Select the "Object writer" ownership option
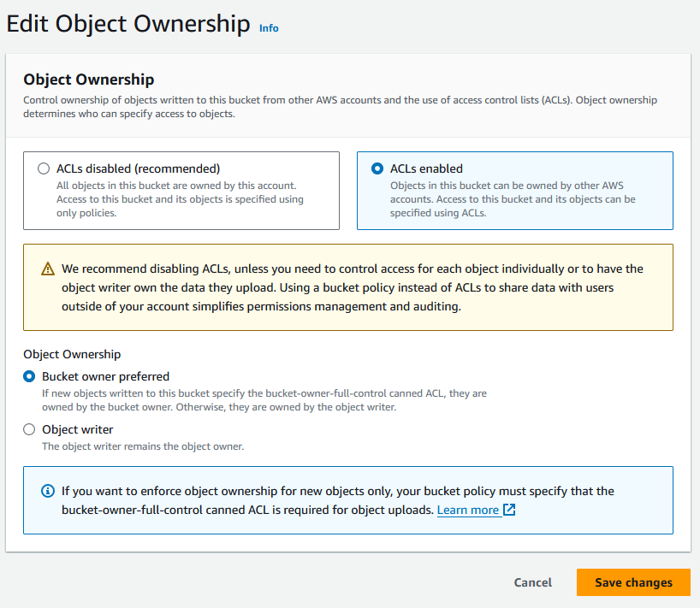 click(28, 429)
